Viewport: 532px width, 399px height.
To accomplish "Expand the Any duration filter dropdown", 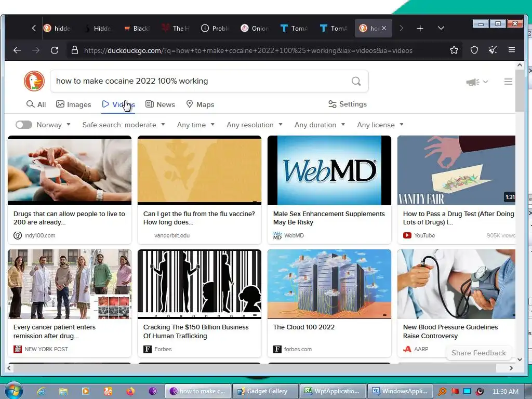I will [x=320, y=125].
